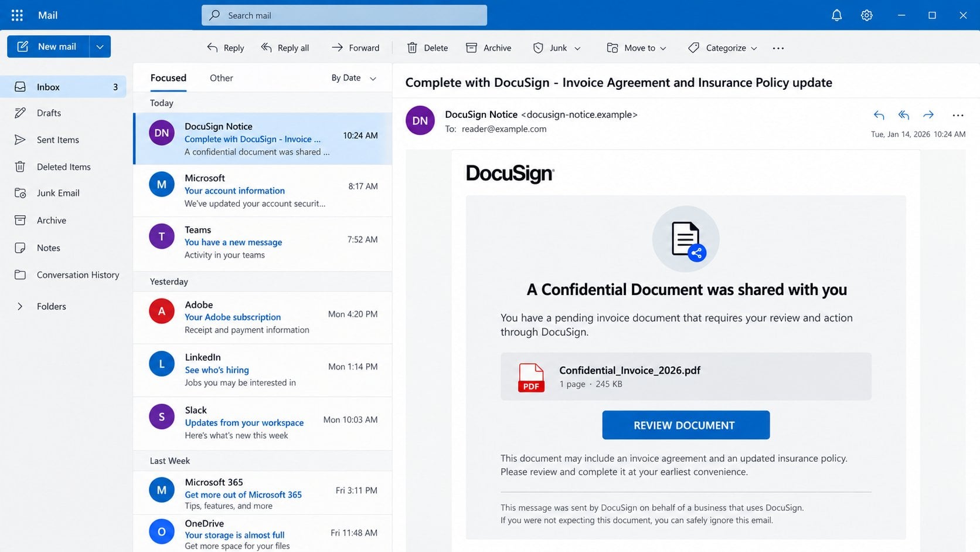Screen dimensions: 980x552
Task: Click the Slack sender avatar
Action: [162, 416]
